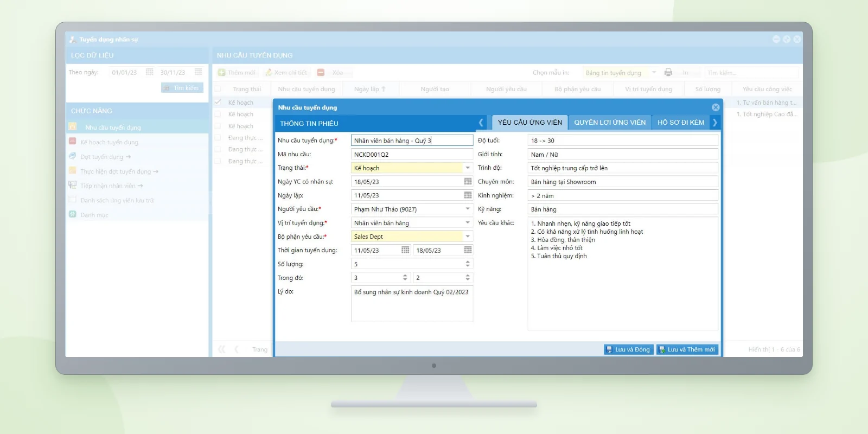Image resolution: width=868 pixels, height=434 pixels.
Task: Click the Lý do text area
Action: (x=412, y=304)
